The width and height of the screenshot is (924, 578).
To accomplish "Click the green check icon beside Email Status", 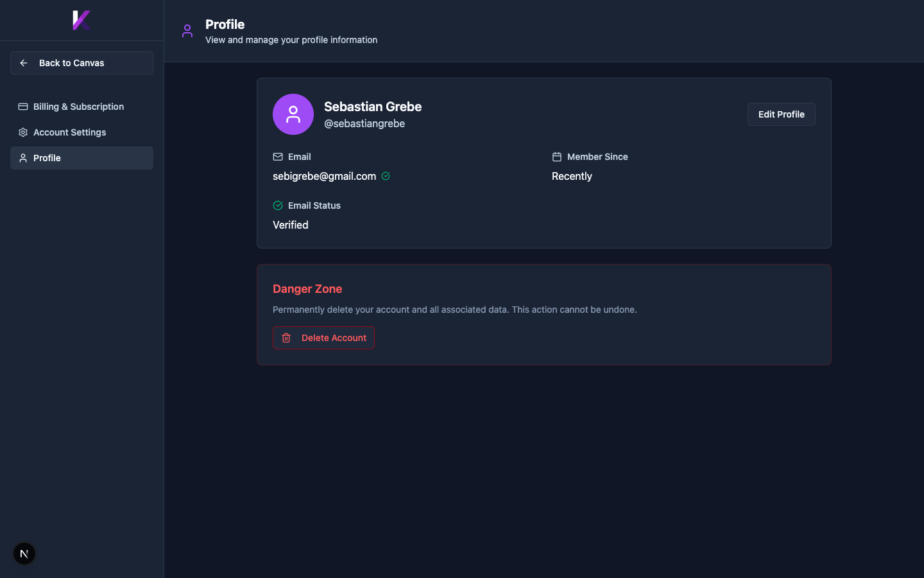I will [x=278, y=206].
